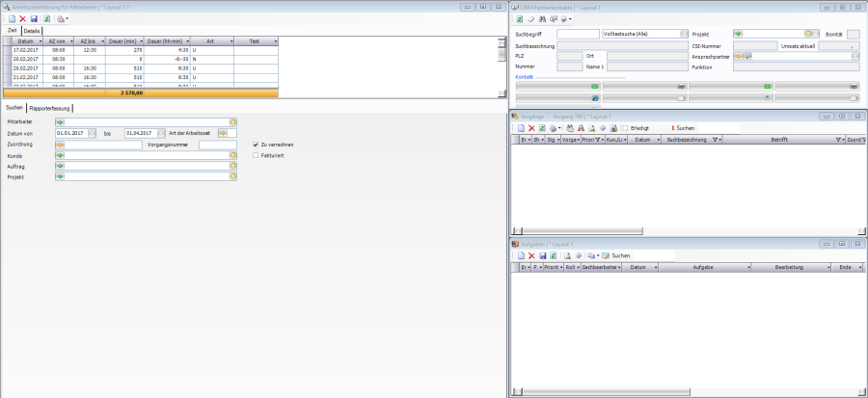Image resolution: width=868 pixels, height=398 pixels.
Task: Click the Suchen button in Aufgaben toolbar
Action: click(621, 255)
